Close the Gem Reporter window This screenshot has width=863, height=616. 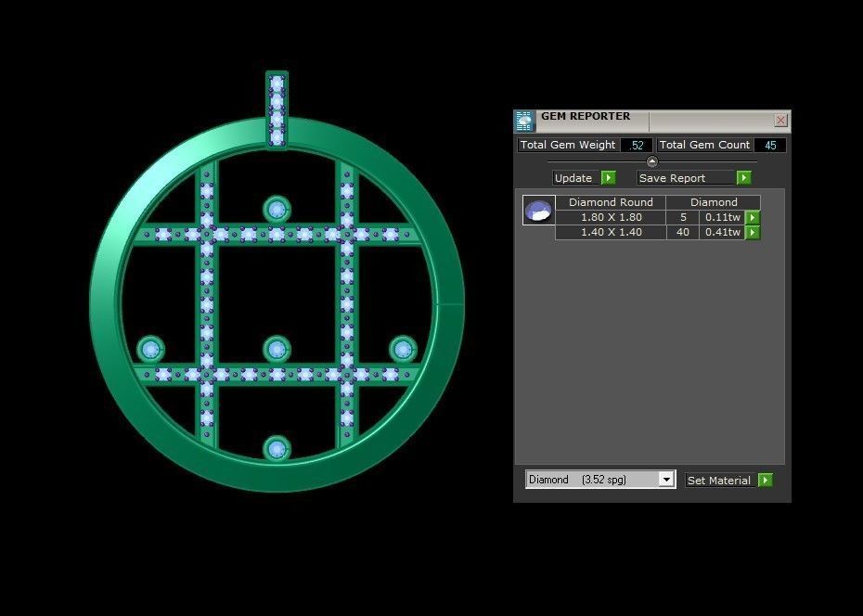click(780, 121)
